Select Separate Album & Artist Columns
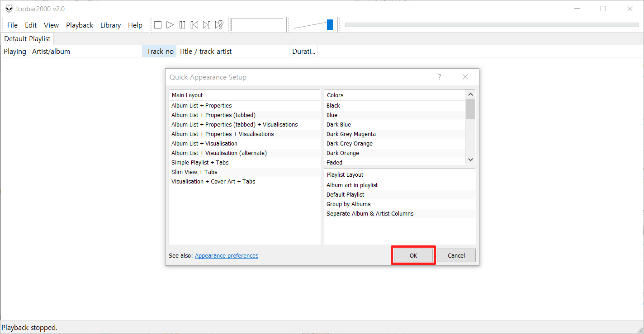The image size is (644, 334). (x=400, y=214)
